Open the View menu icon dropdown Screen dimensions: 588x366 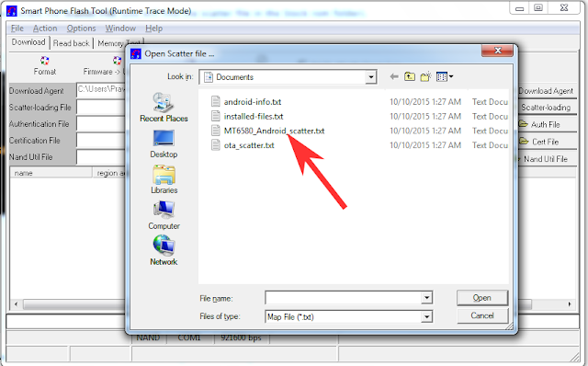tap(445, 77)
